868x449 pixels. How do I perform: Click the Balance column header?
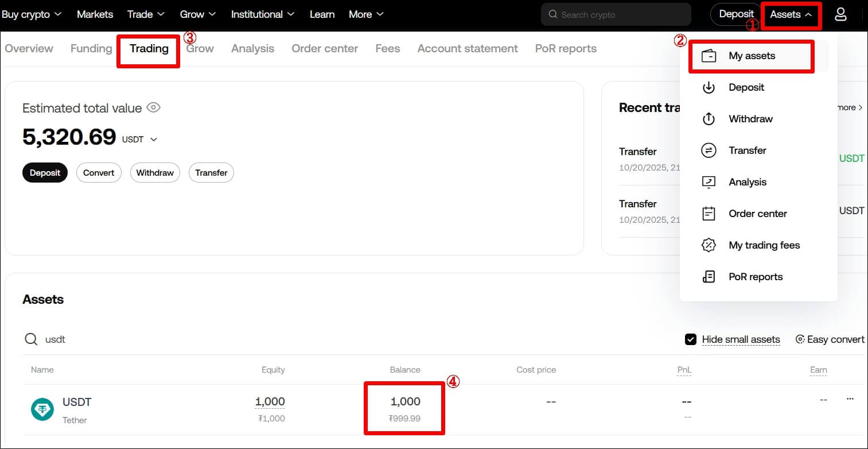click(405, 370)
